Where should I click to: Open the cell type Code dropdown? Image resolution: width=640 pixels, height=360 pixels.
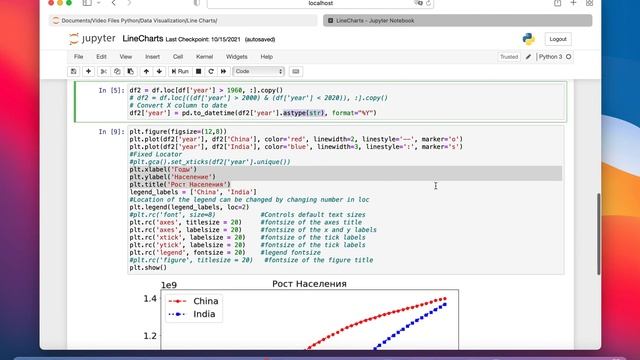coord(258,71)
